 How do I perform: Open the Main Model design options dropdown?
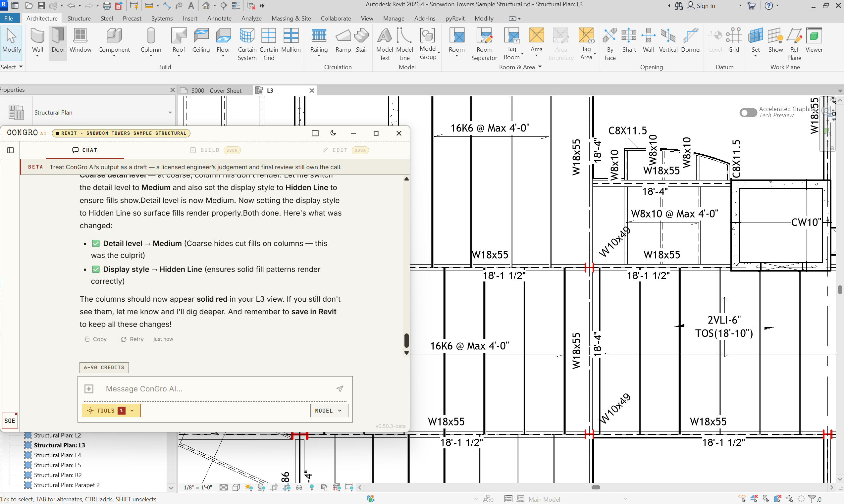coord(625,499)
